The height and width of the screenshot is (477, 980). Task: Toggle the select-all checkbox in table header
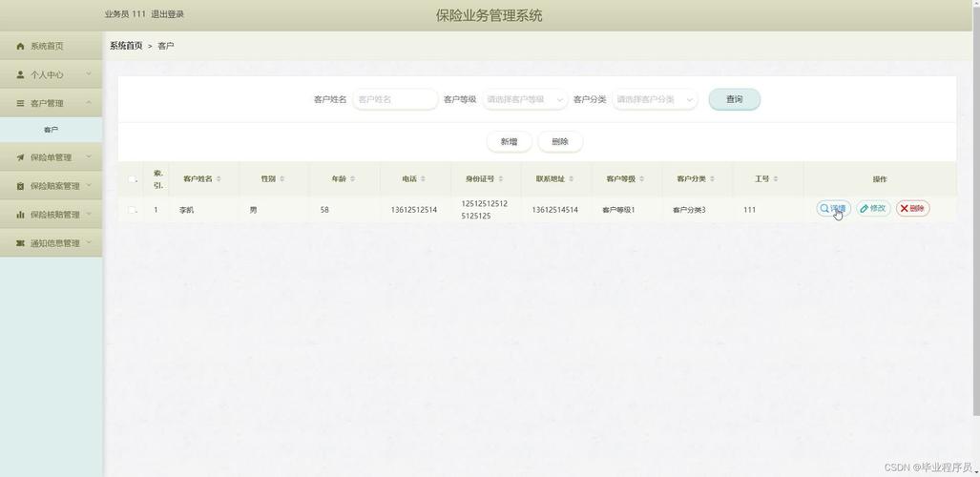(132, 179)
